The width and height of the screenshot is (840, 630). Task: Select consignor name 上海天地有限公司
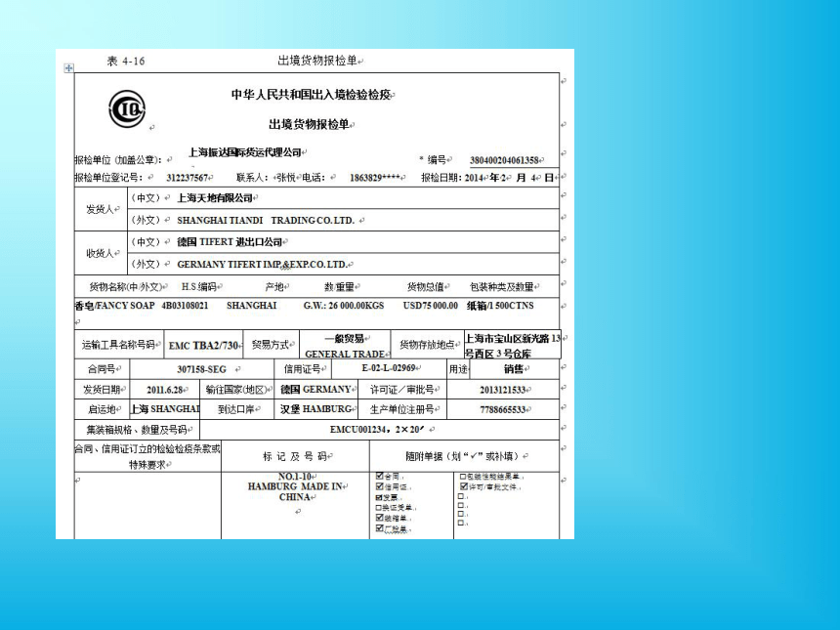point(215,198)
